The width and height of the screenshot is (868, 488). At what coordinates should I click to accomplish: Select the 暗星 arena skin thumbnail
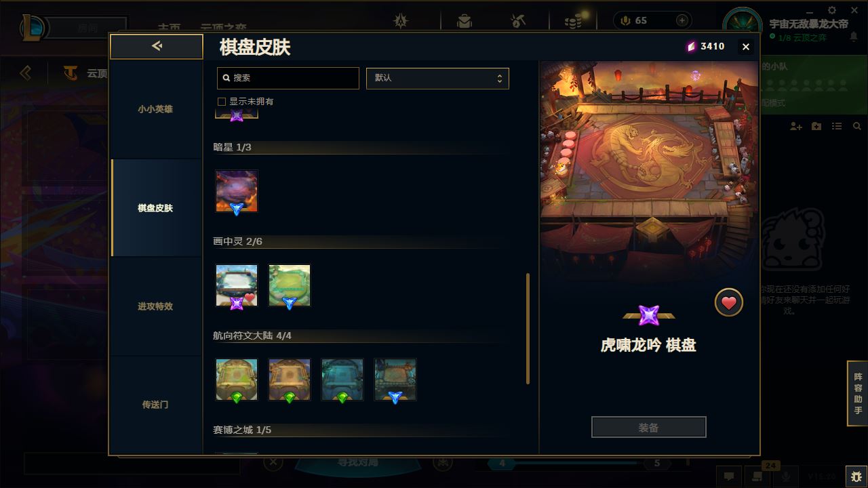coord(237,192)
